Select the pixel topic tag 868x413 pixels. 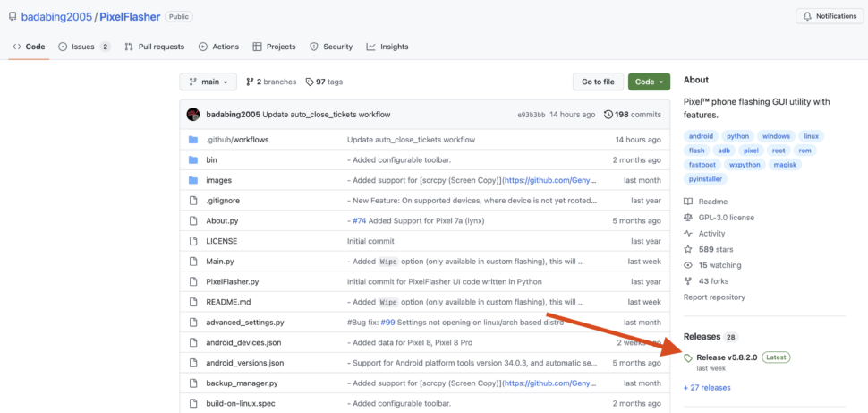[x=751, y=151]
